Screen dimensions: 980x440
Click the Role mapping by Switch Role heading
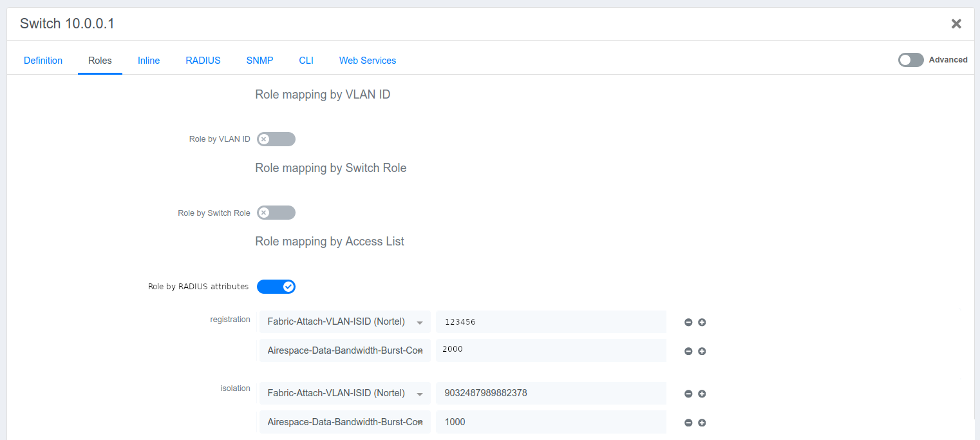tap(331, 168)
